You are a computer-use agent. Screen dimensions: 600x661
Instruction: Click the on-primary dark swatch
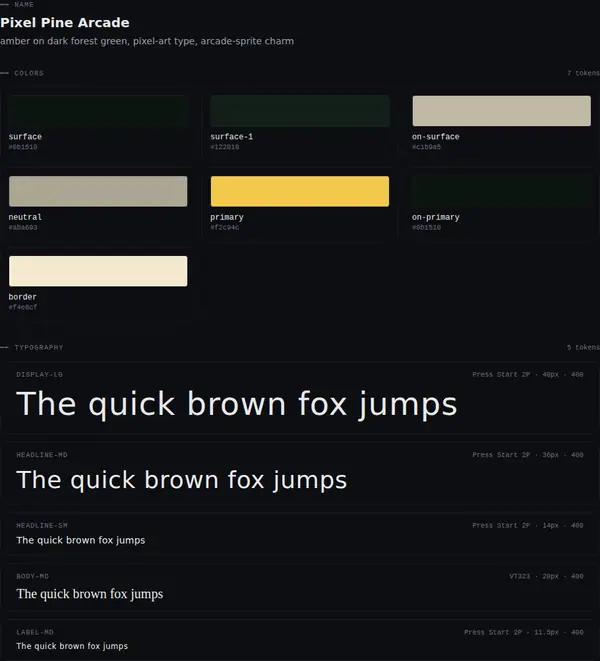point(502,191)
